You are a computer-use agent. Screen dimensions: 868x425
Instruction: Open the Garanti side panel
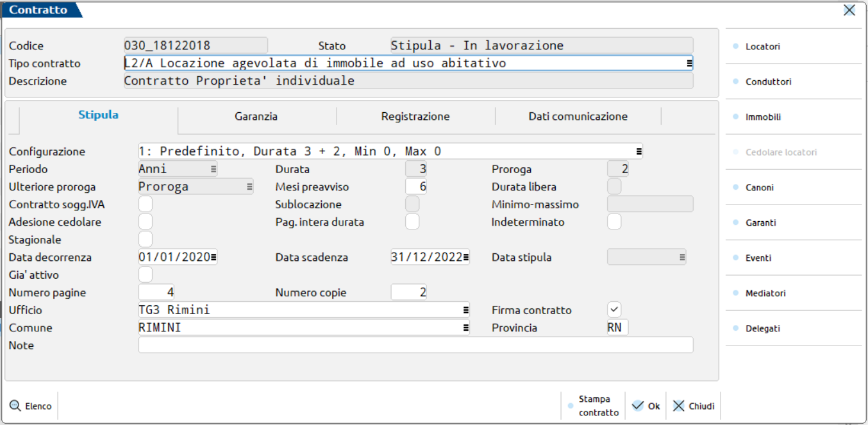[x=760, y=223]
